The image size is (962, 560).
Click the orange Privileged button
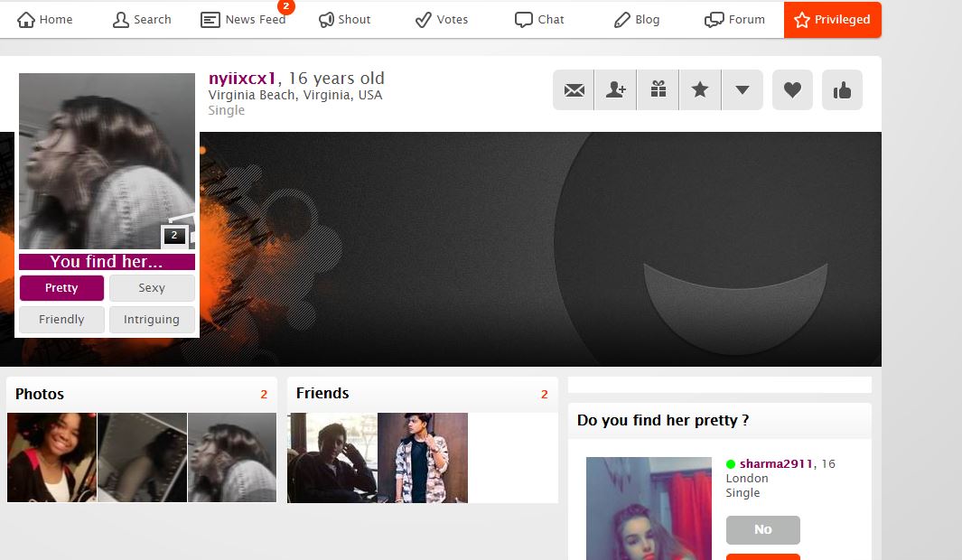coord(832,20)
